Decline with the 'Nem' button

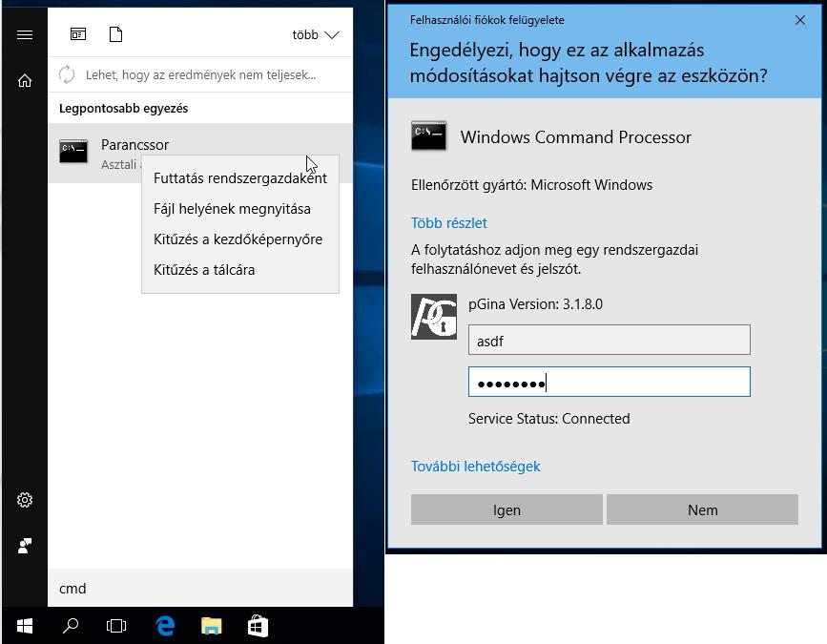click(x=702, y=509)
